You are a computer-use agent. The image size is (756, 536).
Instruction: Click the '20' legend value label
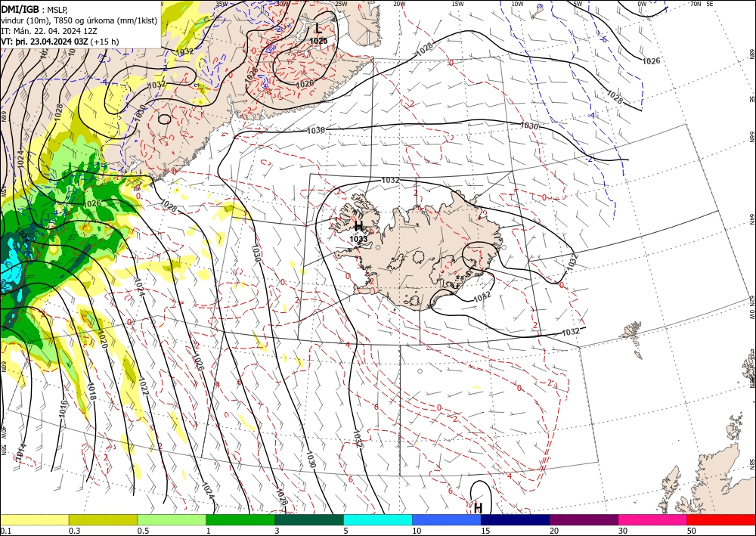tap(554, 531)
